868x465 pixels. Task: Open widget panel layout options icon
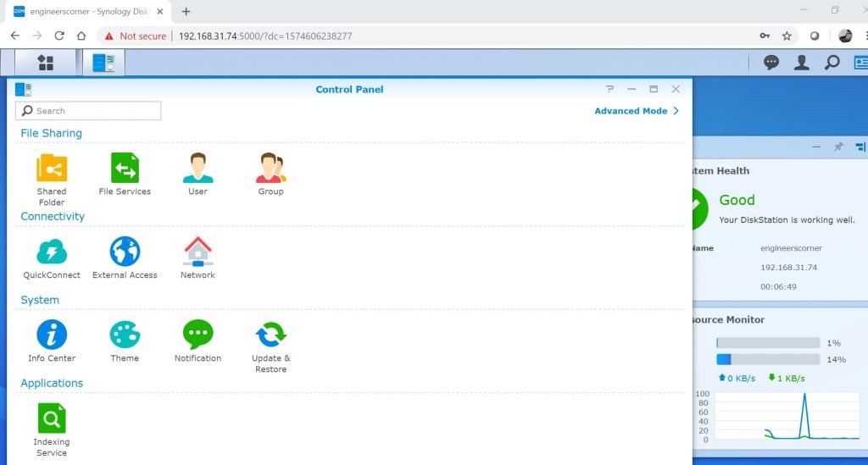[x=860, y=147]
